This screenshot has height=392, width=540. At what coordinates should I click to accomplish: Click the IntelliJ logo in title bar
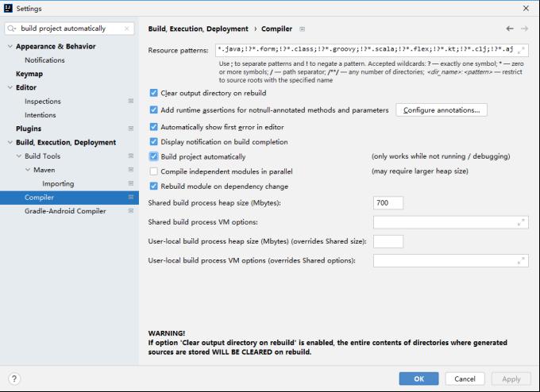[x=8, y=8]
